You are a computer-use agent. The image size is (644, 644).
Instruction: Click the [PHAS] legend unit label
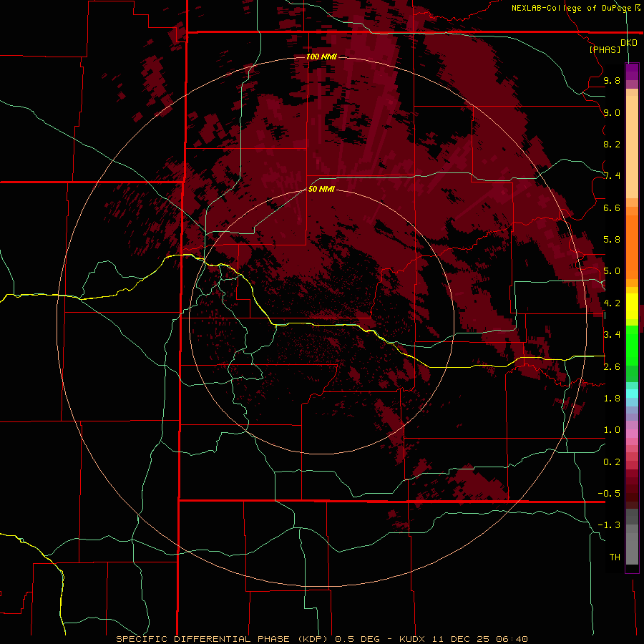click(x=605, y=49)
